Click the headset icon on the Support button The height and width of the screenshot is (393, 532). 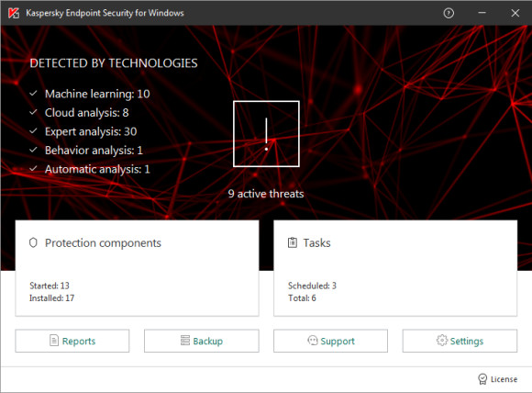click(x=313, y=340)
